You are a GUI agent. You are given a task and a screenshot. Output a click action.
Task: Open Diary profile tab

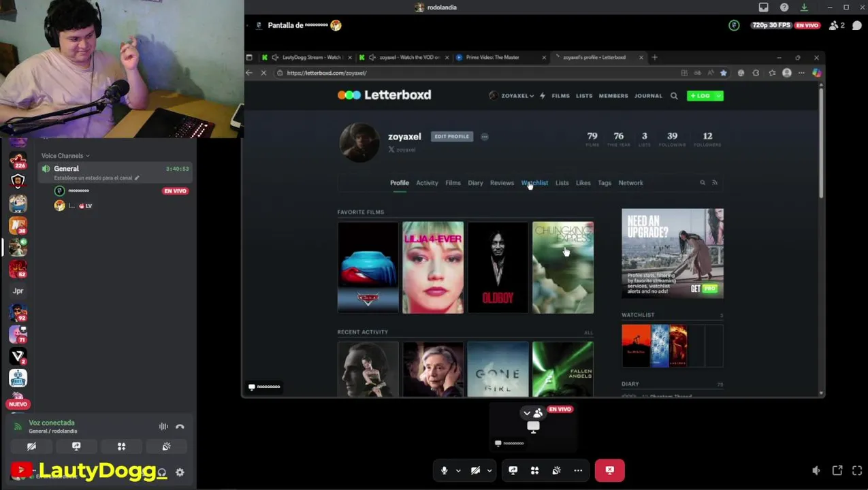(475, 182)
